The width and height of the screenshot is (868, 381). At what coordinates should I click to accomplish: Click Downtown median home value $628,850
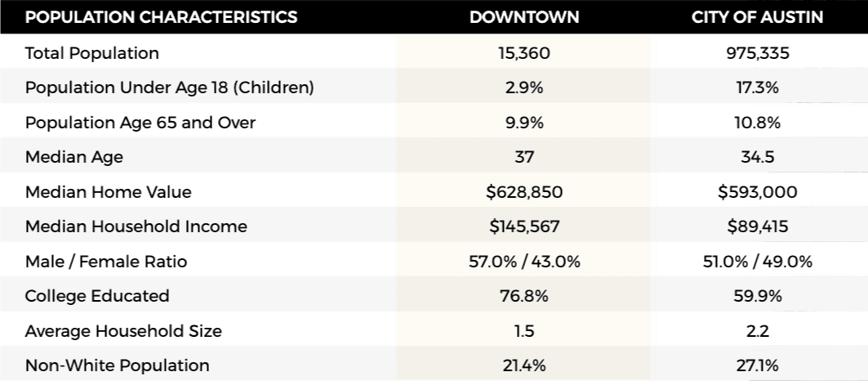(524, 192)
